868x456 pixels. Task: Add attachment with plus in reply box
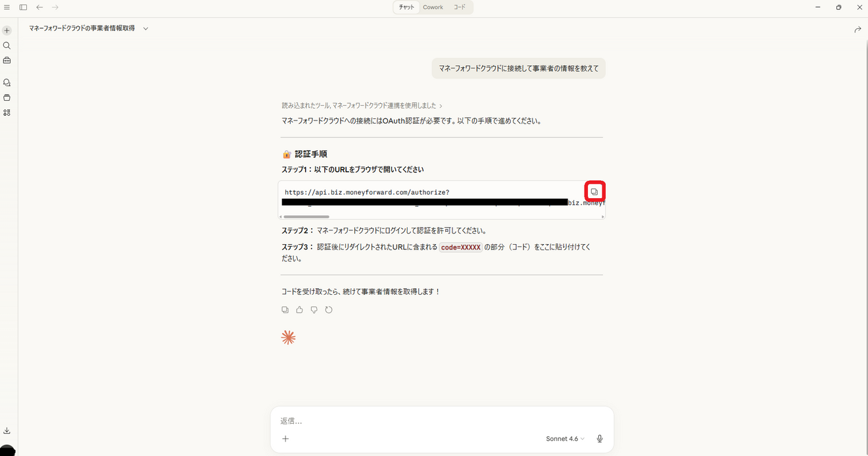285,439
